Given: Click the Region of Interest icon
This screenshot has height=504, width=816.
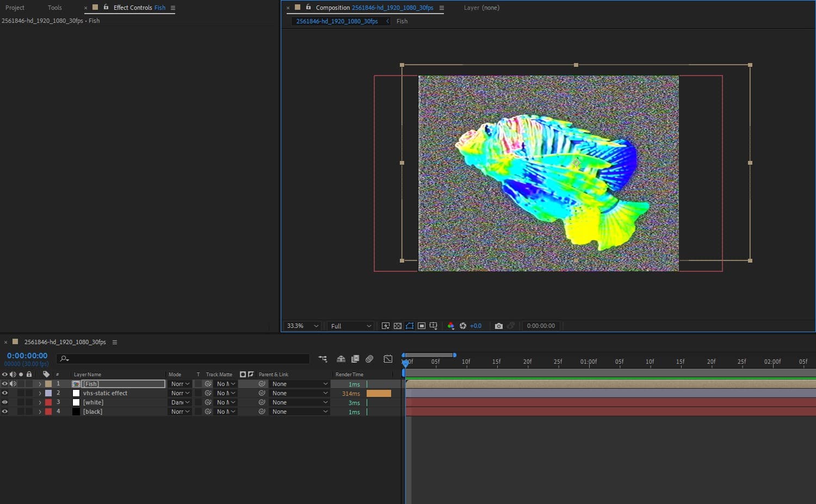Looking at the screenshot, I should click(422, 326).
